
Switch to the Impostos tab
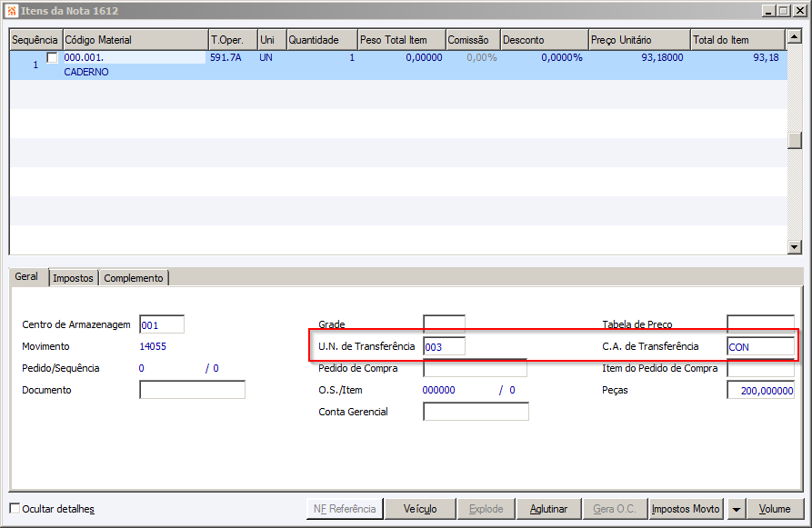tap(73, 278)
